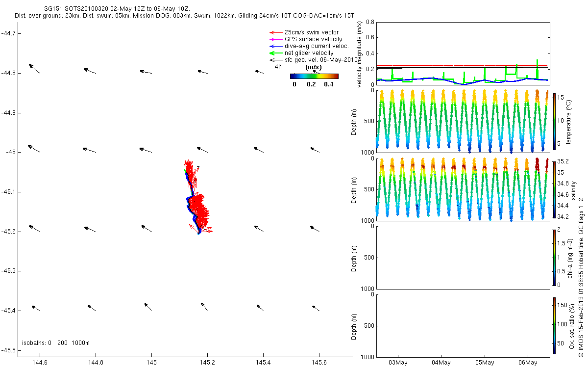588x368 pixels.
Task: Click the '04May' time axis tick
Action: coord(441,363)
